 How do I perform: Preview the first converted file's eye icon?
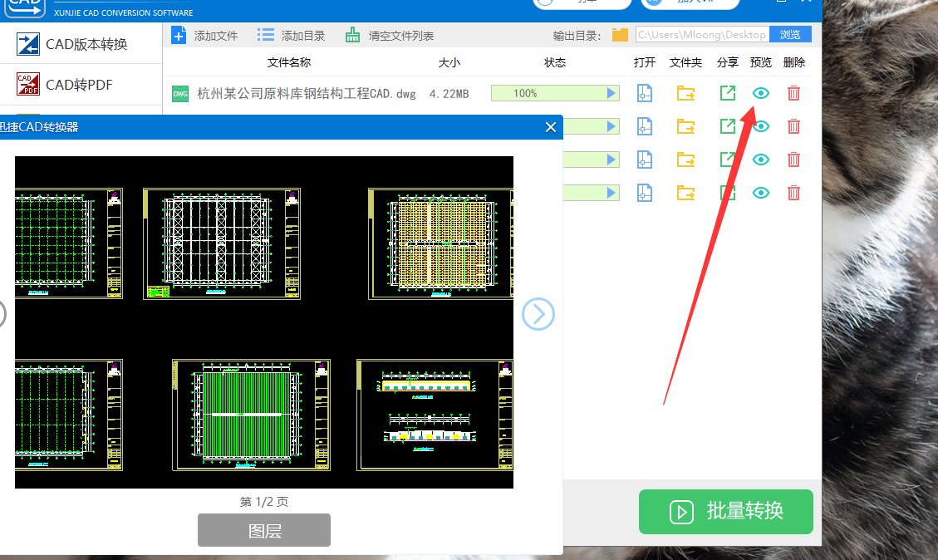click(760, 93)
